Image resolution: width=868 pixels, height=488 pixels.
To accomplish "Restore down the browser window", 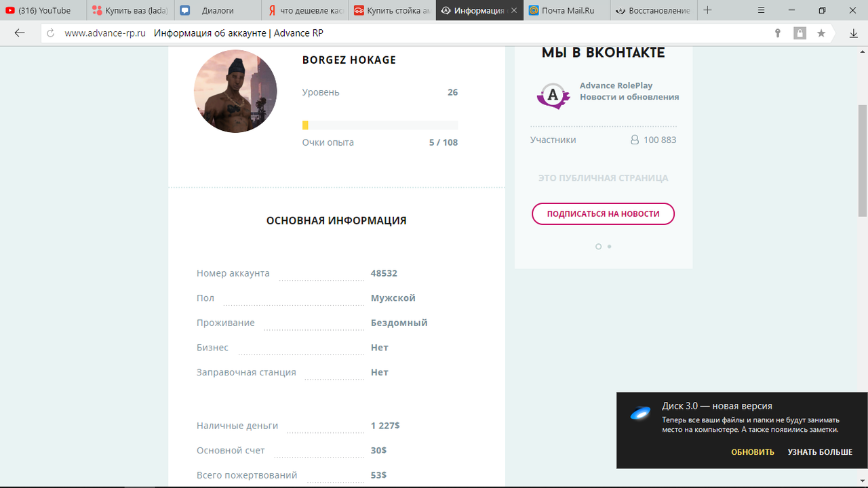I will click(x=822, y=10).
